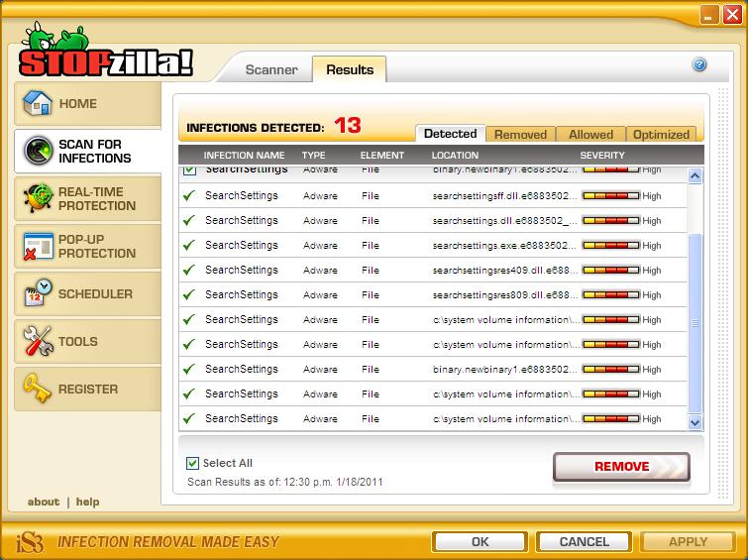Screen dimensions: 748x560
Task: Sort by SEVERITY column header
Action: coord(602,156)
